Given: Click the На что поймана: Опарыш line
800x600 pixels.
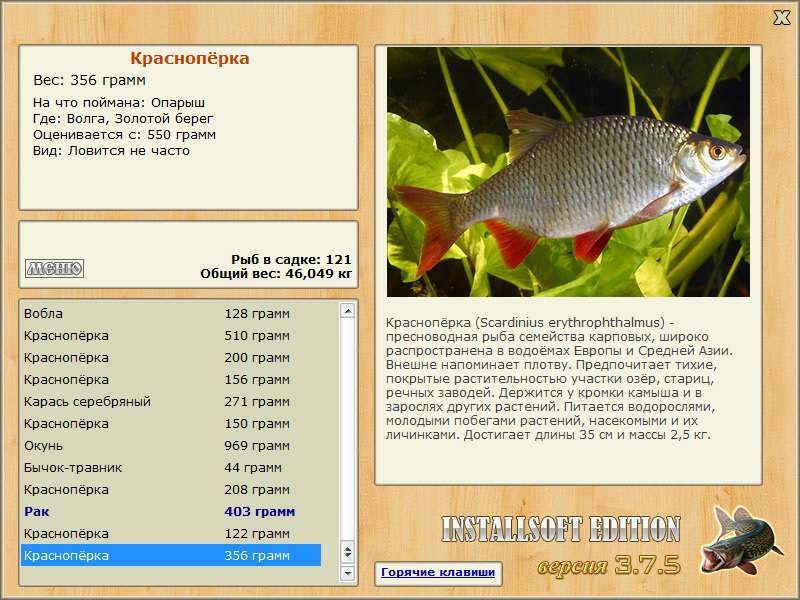Looking at the screenshot, I should click(119, 103).
